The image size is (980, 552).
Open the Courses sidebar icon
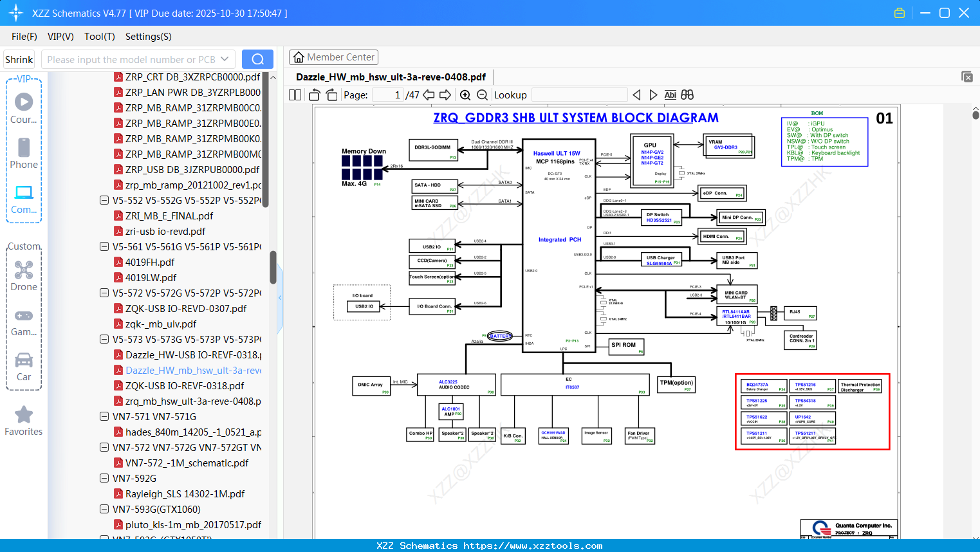(x=24, y=108)
